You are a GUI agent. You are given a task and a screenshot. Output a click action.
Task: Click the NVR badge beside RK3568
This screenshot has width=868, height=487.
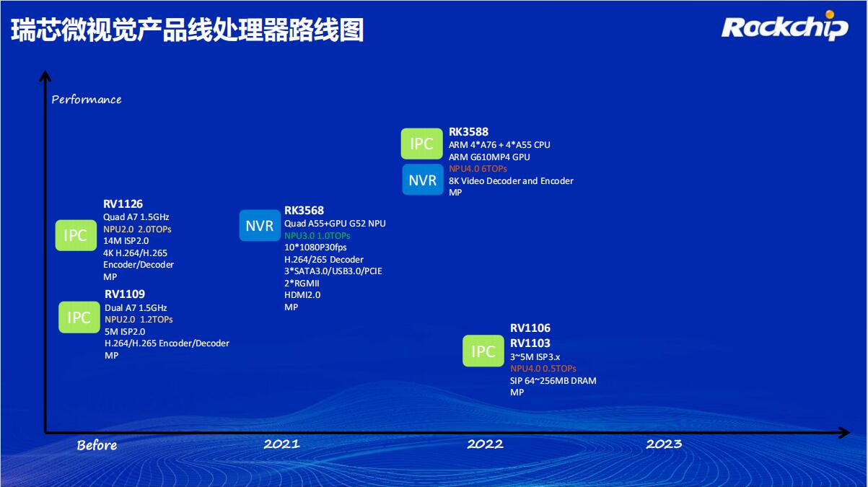coord(259,226)
